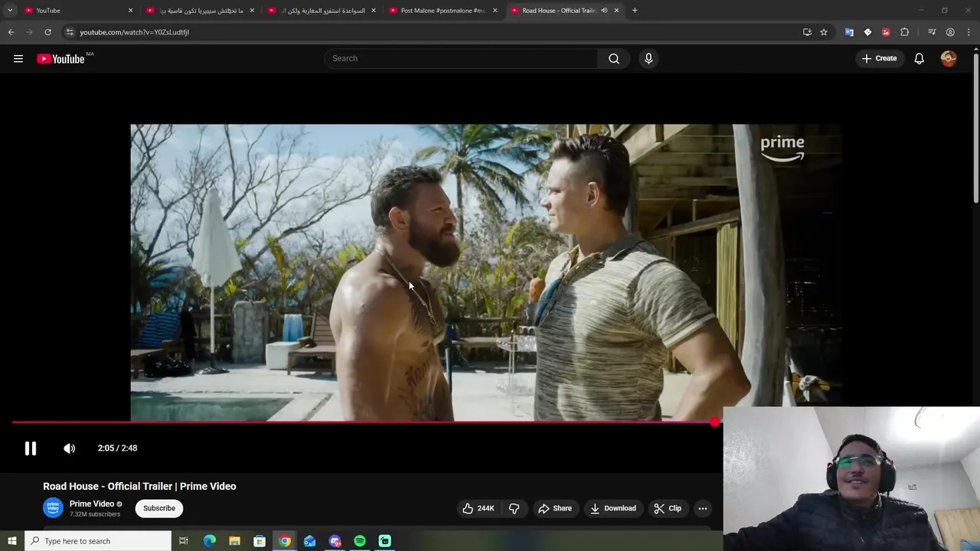Image resolution: width=980 pixels, height=551 pixels.
Task: Open the YouTube guide hamburger menu
Action: point(18,59)
